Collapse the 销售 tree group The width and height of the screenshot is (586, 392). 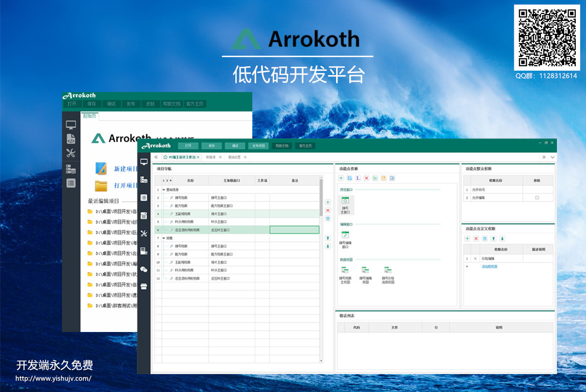(x=164, y=238)
